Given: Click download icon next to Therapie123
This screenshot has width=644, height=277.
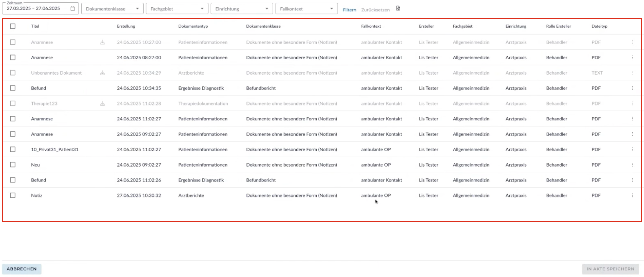Looking at the screenshot, I should click(102, 103).
